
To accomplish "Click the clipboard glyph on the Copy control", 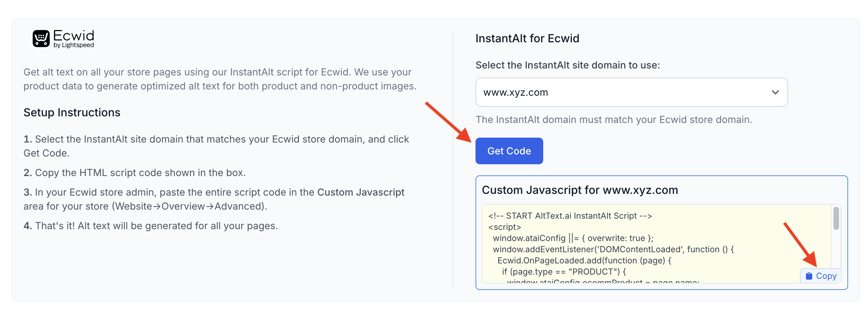I will [x=809, y=276].
